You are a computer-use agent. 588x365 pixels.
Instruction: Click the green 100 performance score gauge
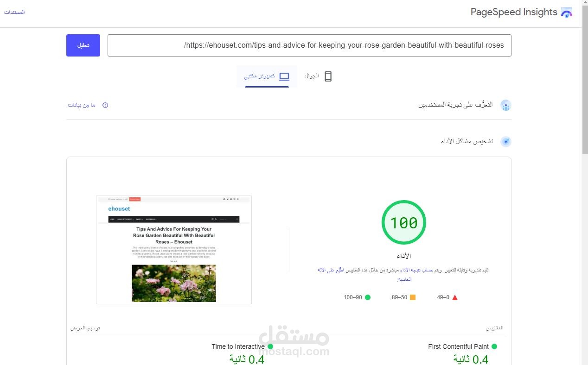point(403,222)
